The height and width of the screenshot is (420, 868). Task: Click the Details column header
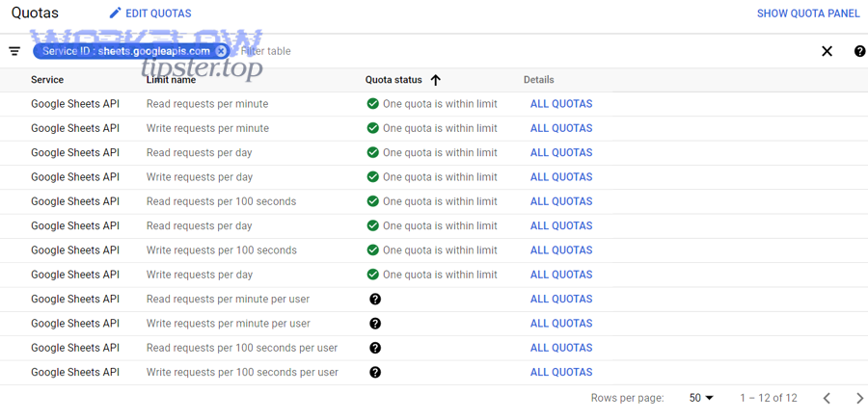pos(538,80)
